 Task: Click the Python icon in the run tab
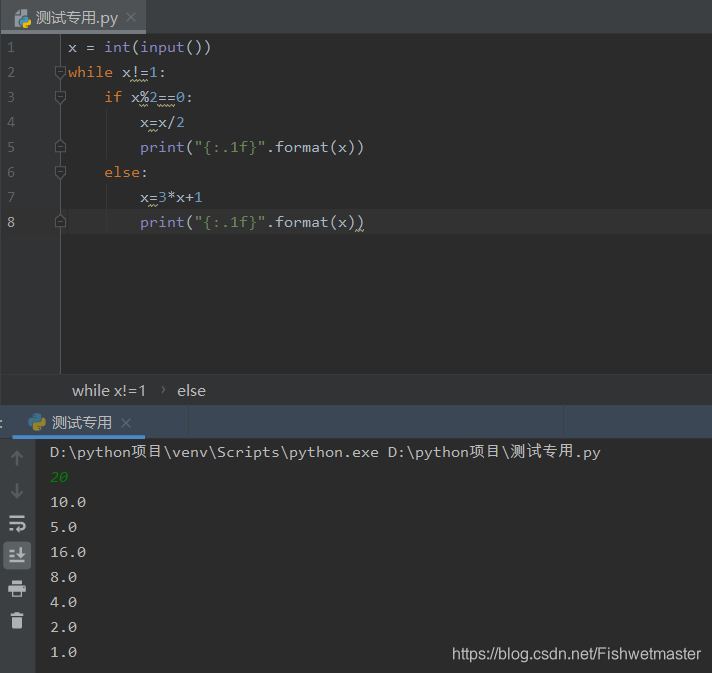(x=37, y=422)
